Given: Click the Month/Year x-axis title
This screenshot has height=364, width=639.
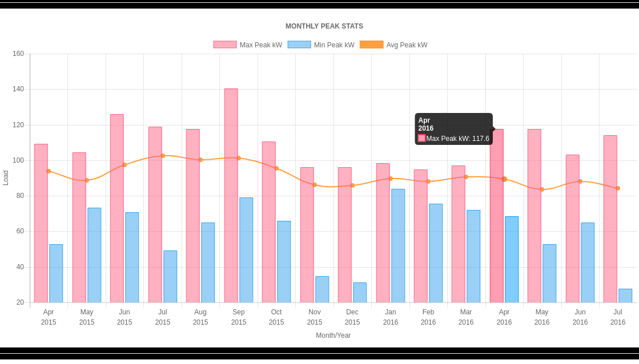Looking at the screenshot, I should (x=333, y=335).
